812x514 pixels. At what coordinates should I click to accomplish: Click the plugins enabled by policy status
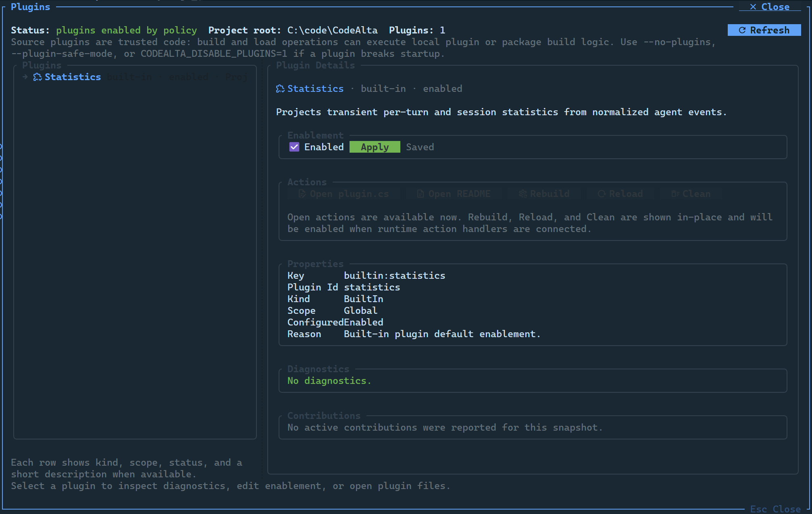126,30
